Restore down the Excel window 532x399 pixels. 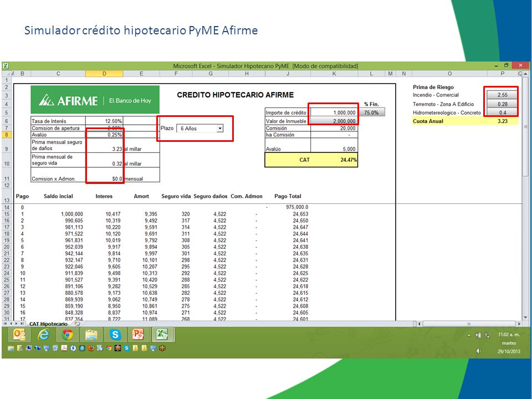pos(506,65)
